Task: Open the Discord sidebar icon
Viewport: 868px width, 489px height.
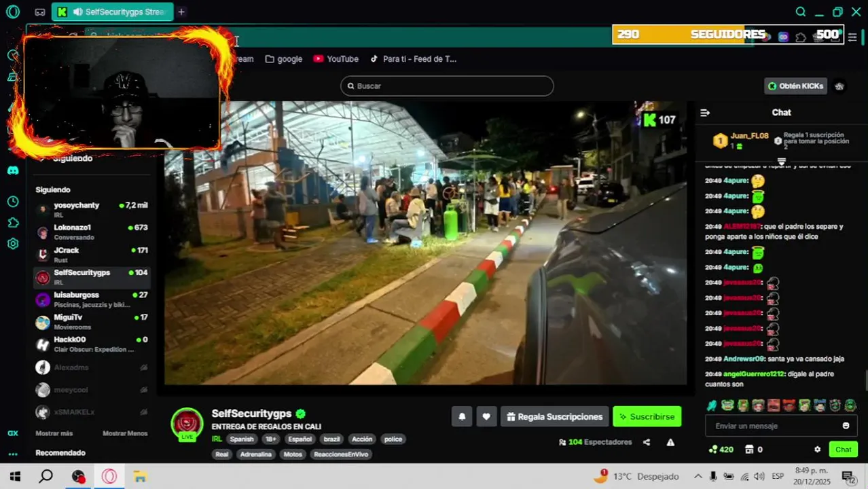Action: pos(12,170)
